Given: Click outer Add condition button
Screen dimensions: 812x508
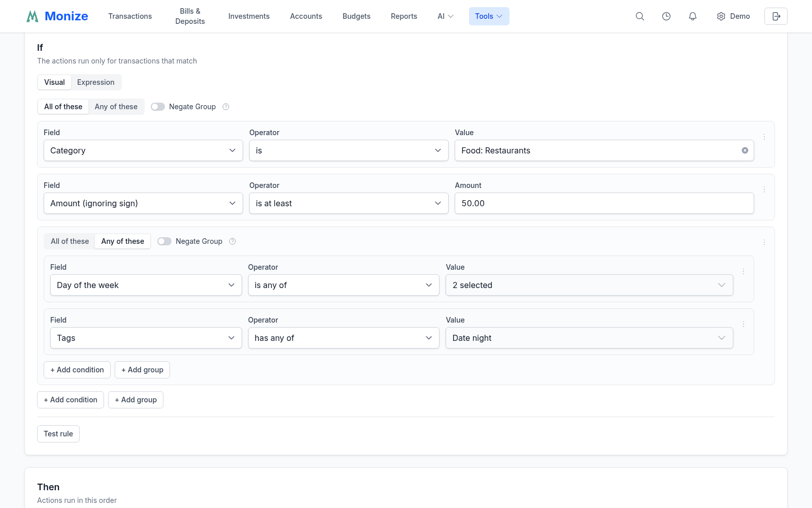Looking at the screenshot, I should (71, 400).
